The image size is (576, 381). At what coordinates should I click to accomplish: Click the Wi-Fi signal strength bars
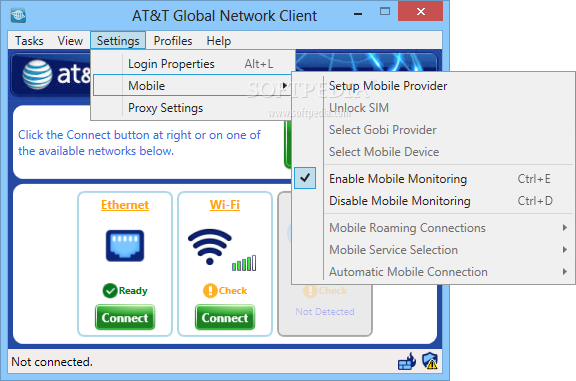(244, 263)
